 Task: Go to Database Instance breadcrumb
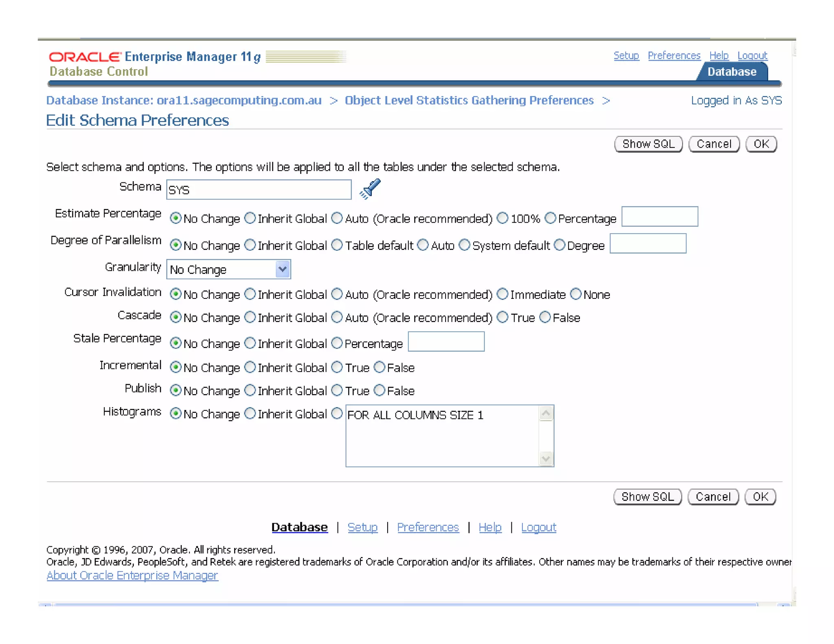(x=184, y=100)
